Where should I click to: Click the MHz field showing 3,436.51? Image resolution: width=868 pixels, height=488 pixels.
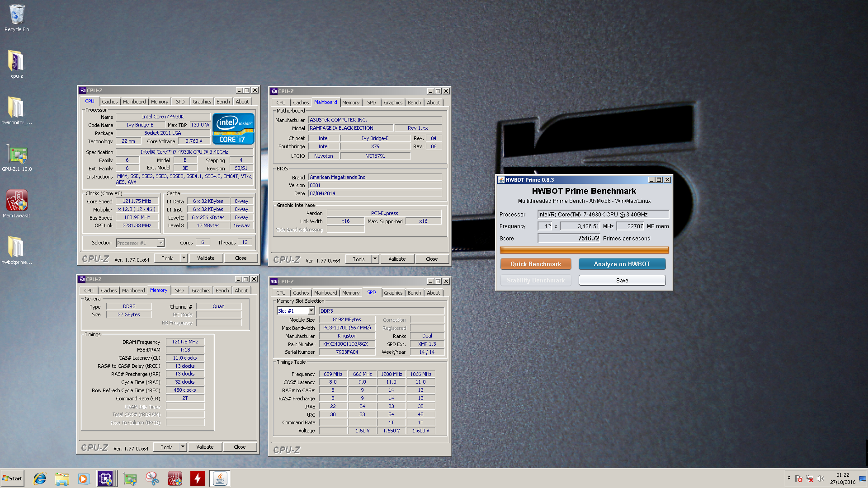tap(580, 226)
